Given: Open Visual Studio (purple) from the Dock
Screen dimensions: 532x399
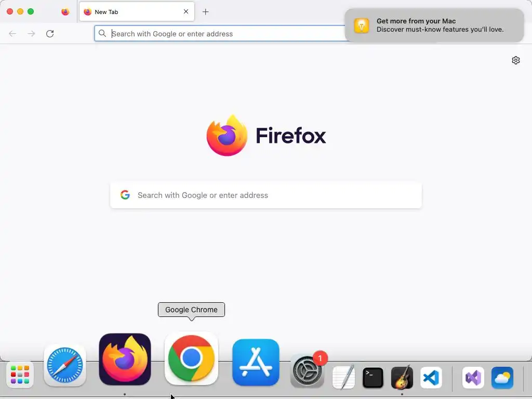Looking at the screenshot, I should coord(473,378).
